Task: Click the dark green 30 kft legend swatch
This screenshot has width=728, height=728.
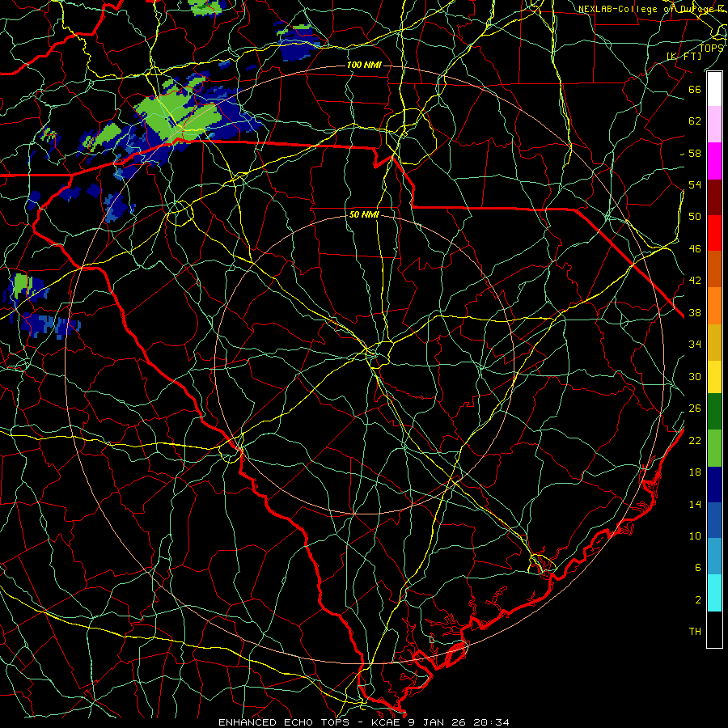Action: [714, 412]
